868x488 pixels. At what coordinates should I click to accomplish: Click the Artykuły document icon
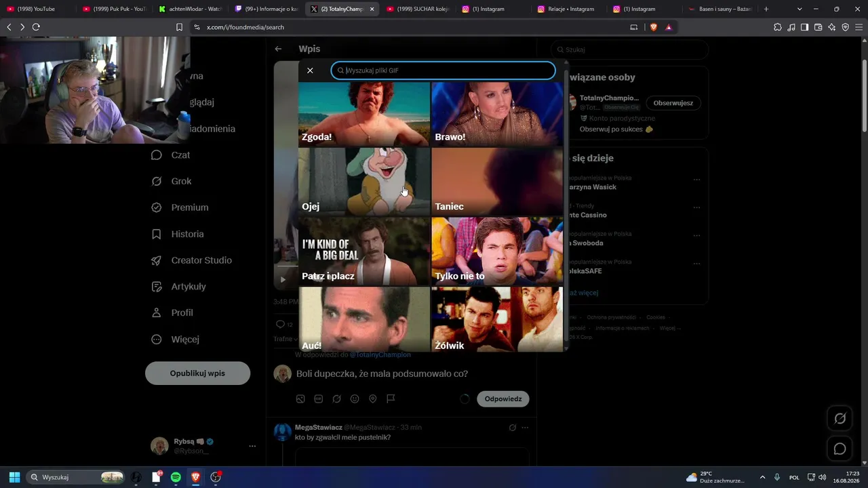157,287
